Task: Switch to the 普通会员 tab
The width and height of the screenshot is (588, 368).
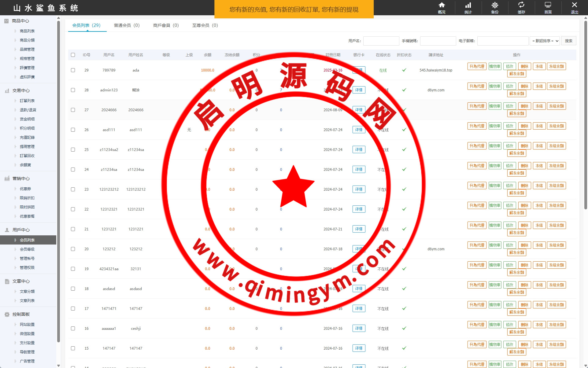Action: pos(127,25)
